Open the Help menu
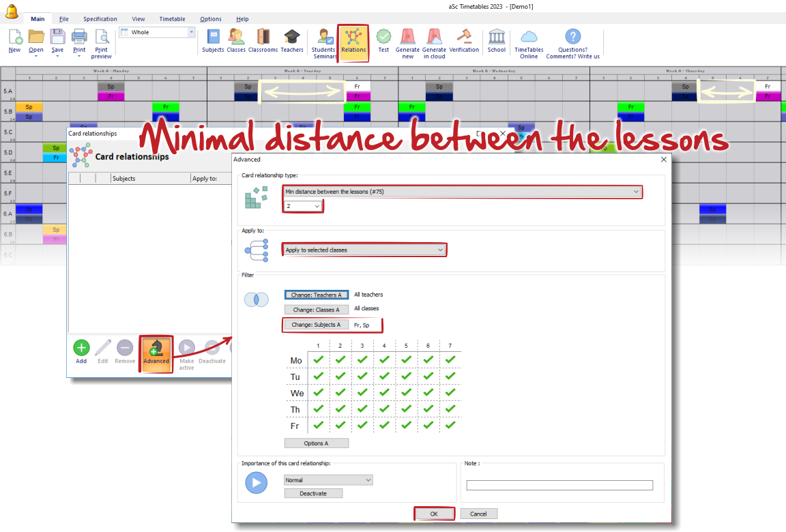786x532 pixels. coord(242,19)
